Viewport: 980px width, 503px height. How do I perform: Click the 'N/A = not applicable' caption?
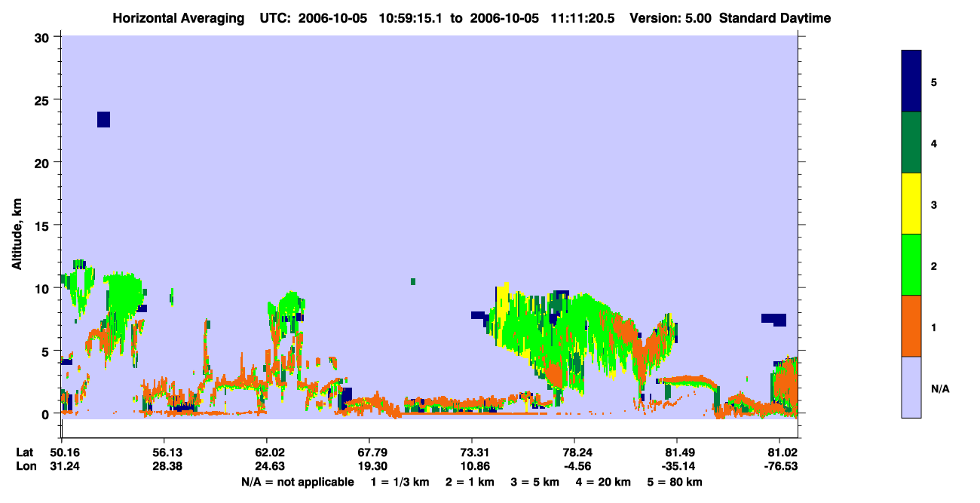coord(297,482)
